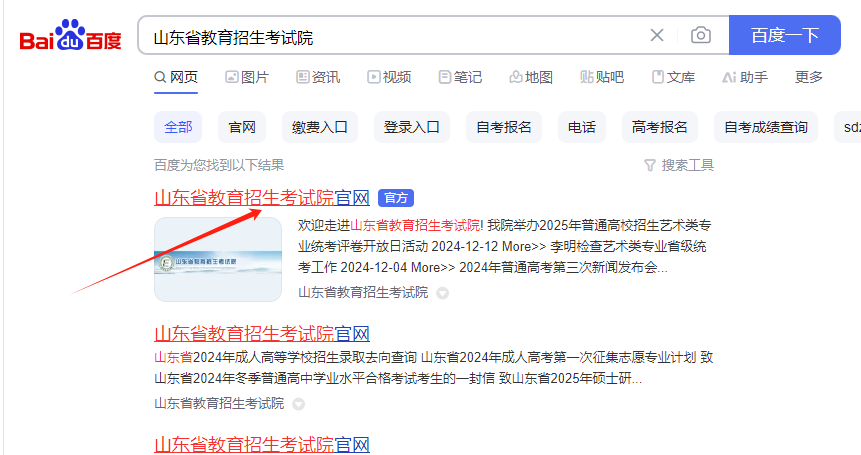The image size is (861, 455).
Task: Open the AI 助手 tab
Action: point(745,77)
